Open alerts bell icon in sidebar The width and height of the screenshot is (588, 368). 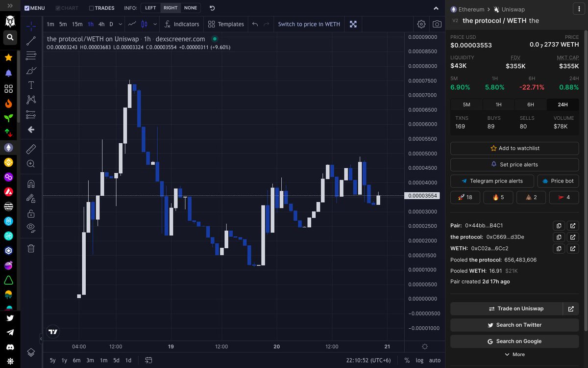tap(9, 73)
